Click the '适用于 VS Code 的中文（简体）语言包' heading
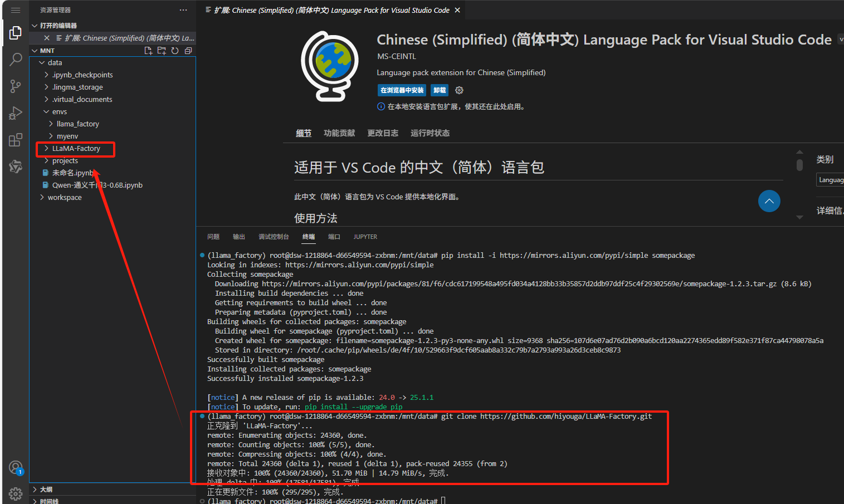 coord(419,168)
